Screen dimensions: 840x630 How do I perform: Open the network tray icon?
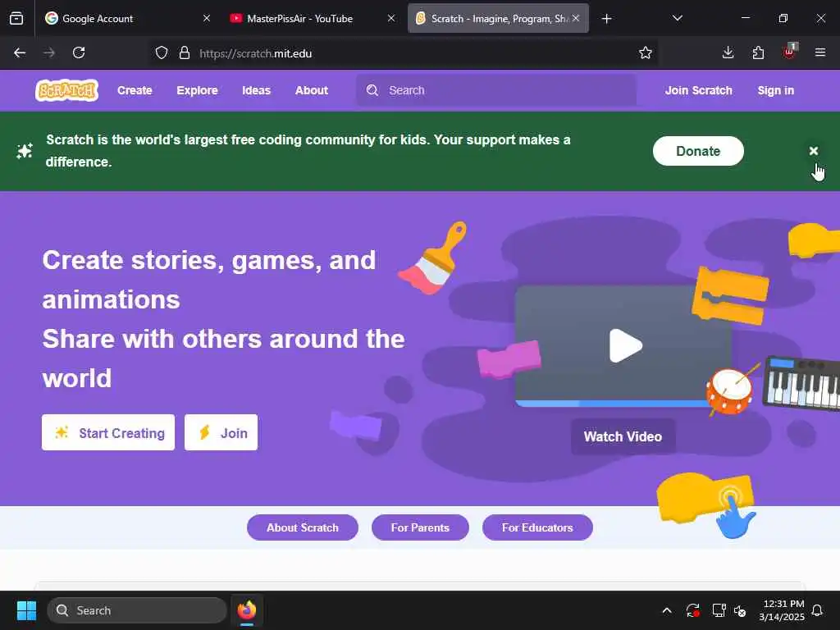[719, 610]
